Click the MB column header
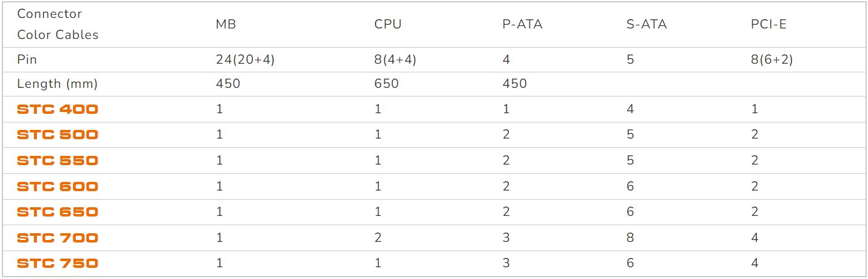Screen dimensions: 868x279 click(226, 24)
